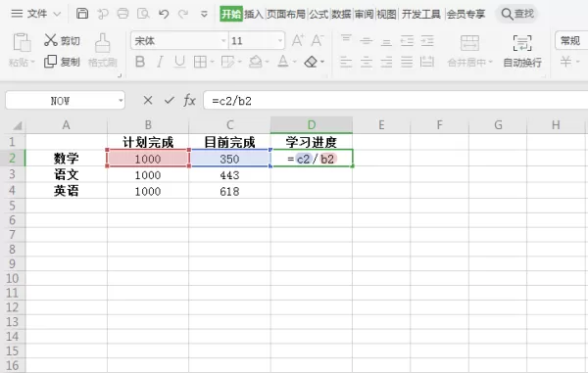Open number format 常规 dropdown
588x373 pixels.
click(571, 40)
